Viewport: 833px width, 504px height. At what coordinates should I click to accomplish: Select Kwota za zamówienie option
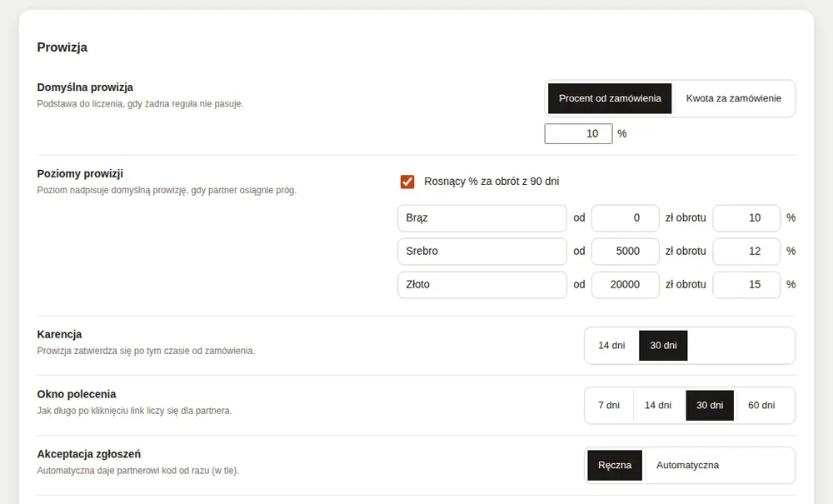734,98
